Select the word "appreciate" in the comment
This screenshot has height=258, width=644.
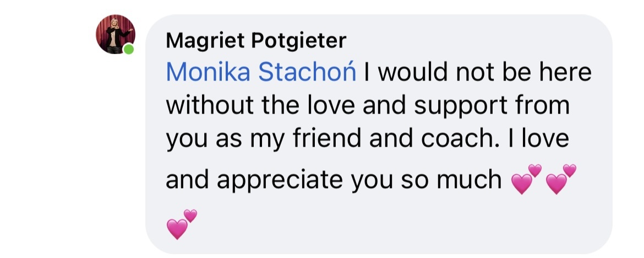[280, 180]
